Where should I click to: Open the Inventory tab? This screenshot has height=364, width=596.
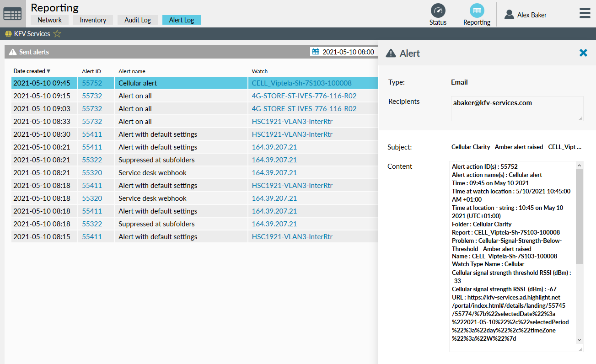pos(93,20)
